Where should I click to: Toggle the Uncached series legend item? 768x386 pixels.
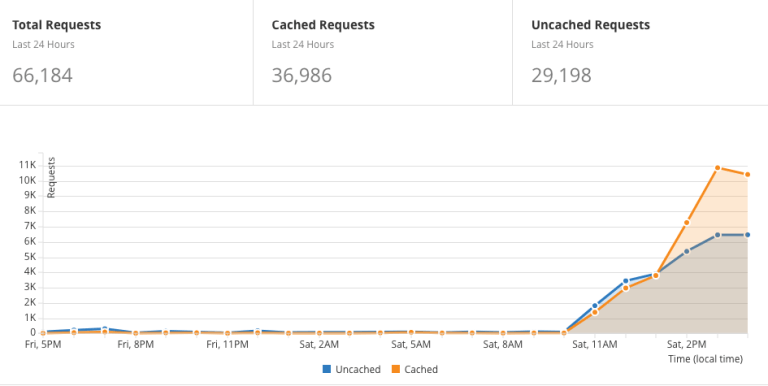click(x=351, y=369)
